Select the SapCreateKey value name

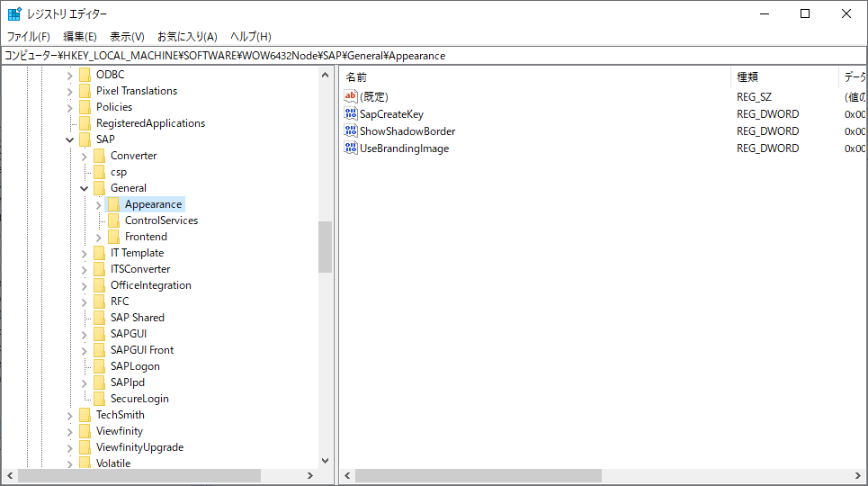click(391, 114)
